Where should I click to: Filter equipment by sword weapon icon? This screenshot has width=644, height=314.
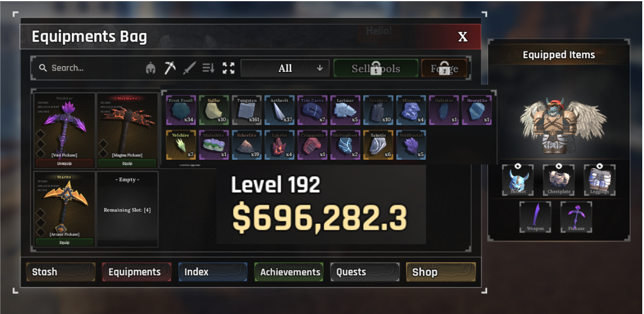click(189, 68)
